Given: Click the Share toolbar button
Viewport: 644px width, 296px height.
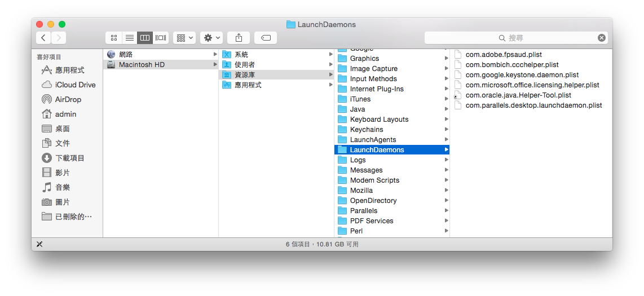Looking at the screenshot, I should click(239, 38).
